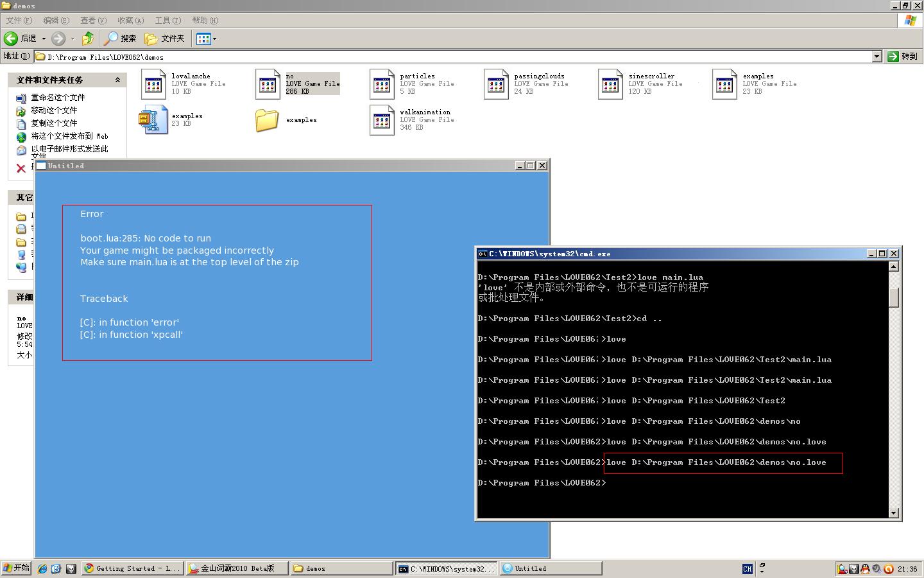Switch to 金山词霸2010 Beta taskbar button
The width and height of the screenshot is (924, 578).
237,568
